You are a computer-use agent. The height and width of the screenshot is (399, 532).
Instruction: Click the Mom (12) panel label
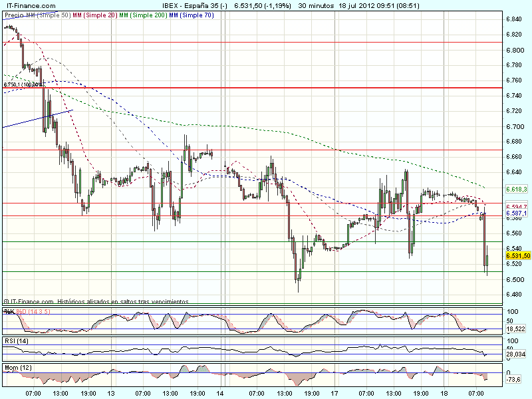point(19,368)
